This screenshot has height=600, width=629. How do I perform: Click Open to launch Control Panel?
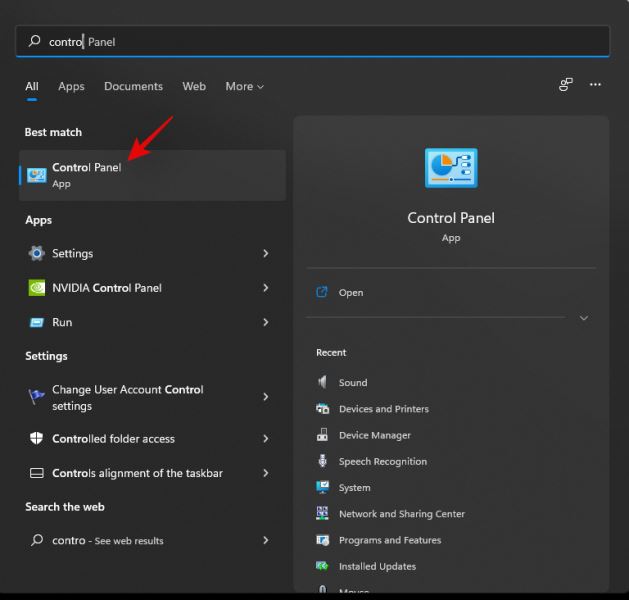click(350, 293)
